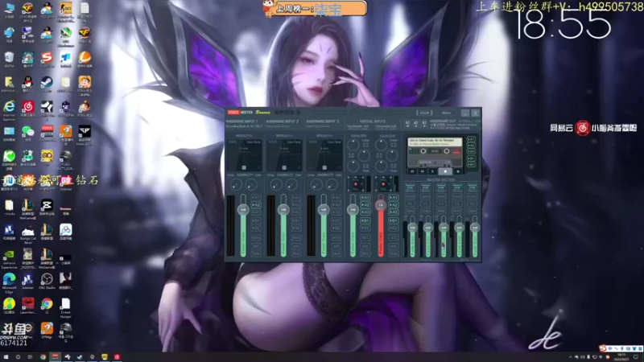This screenshot has height=362, width=644.
Task: Open the Internet Explorer desktop icon
Action: click(9, 107)
